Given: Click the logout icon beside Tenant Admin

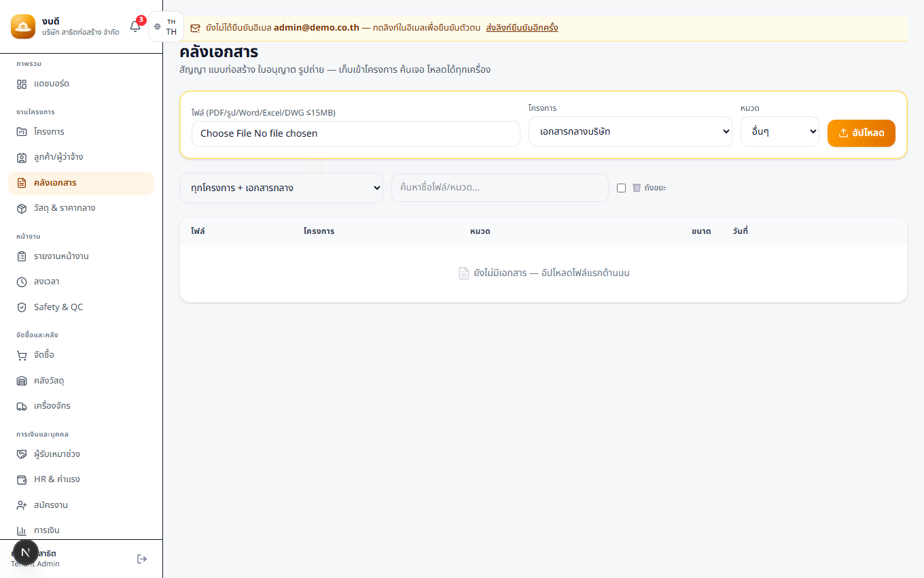Looking at the screenshot, I should (x=142, y=559).
